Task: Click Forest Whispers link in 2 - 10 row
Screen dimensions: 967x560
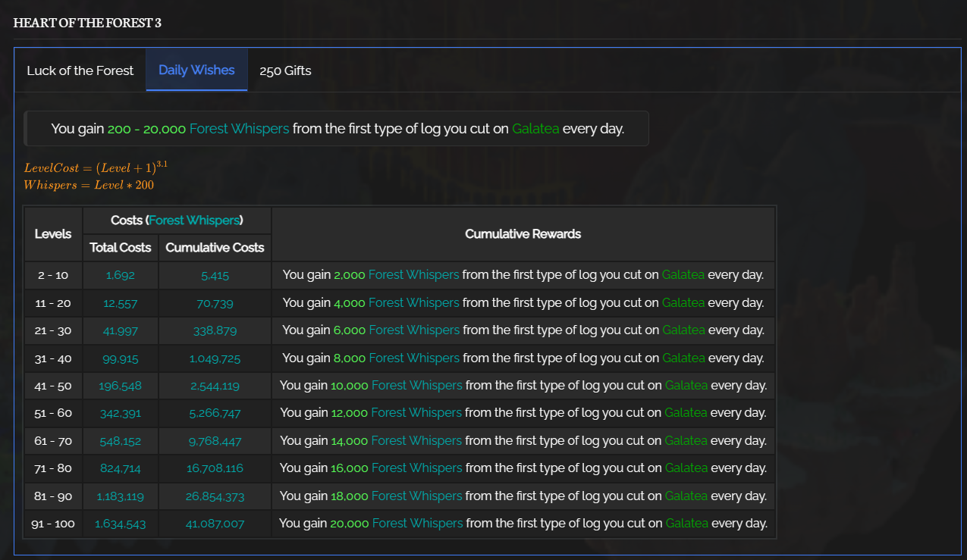Action: tap(413, 275)
